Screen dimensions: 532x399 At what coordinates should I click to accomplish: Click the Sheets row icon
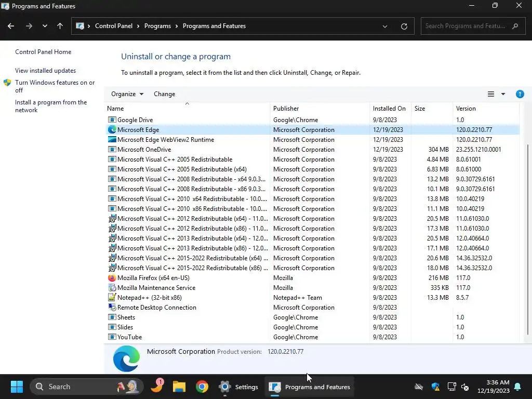coord(112,317)
